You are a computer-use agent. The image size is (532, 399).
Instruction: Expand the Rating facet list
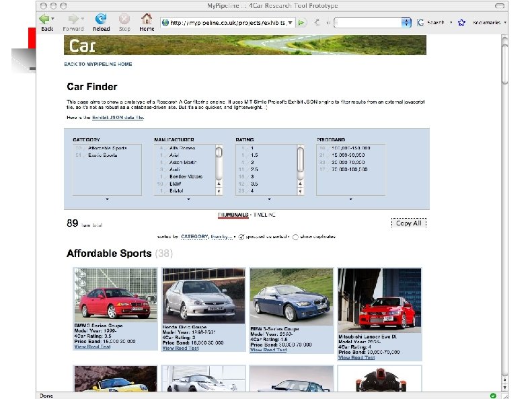(x=270, y=199)
